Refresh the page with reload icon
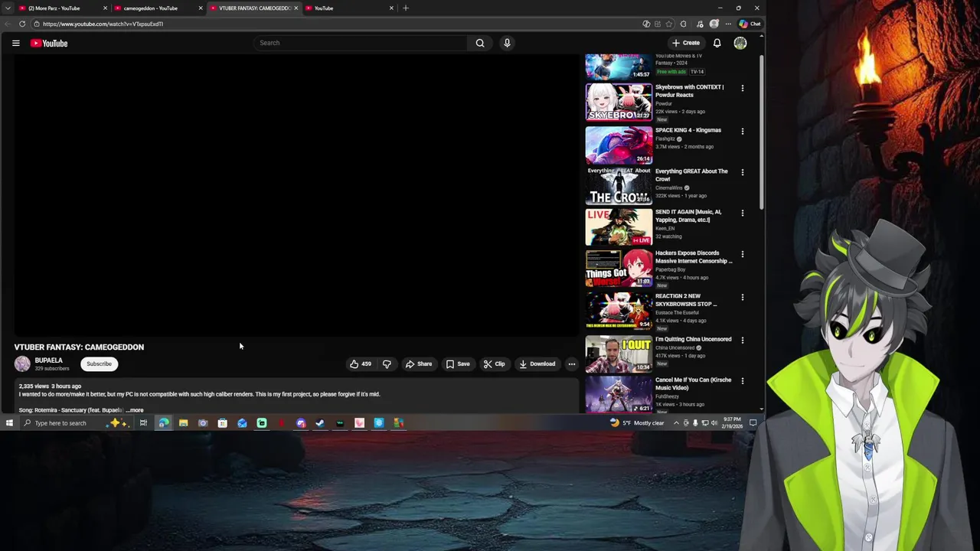980x551 pixels. pyautogui.click(x=22, y=24)
